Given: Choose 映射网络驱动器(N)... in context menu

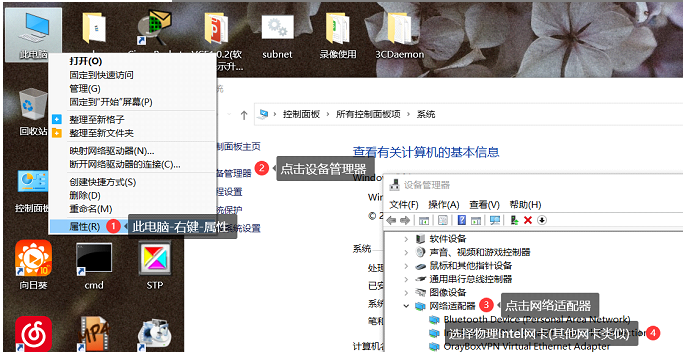Looking at the screenshot, I should [132, 151].
